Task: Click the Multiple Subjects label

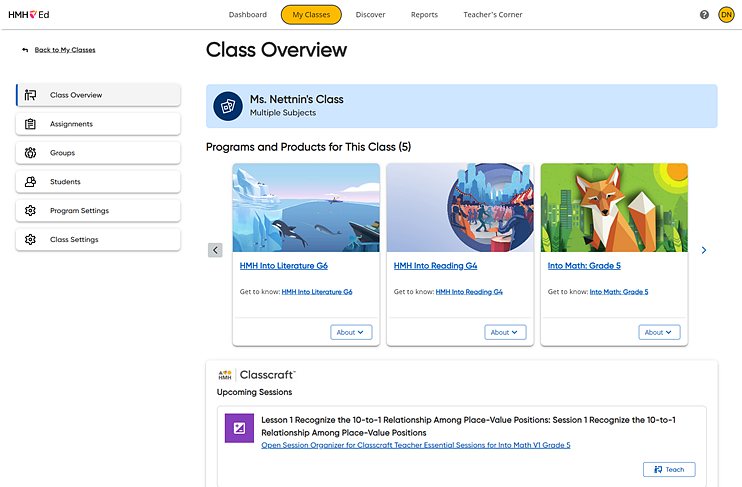Action: coord(283,113)
